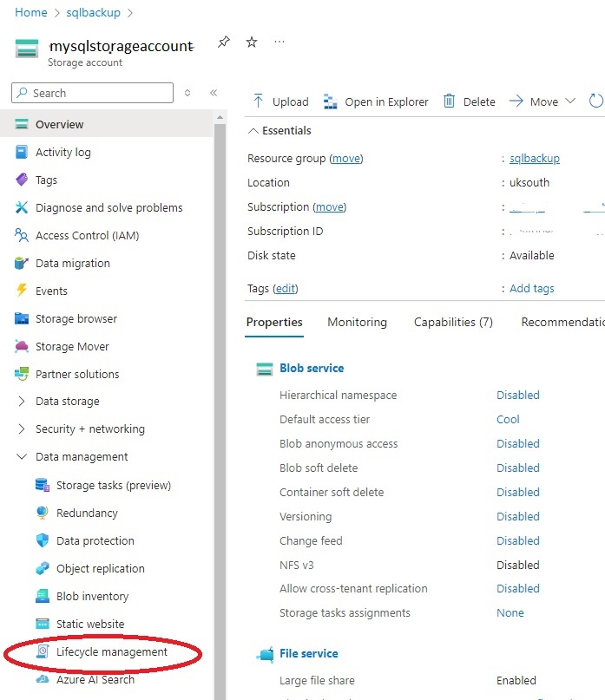Expand the Data storage group

pos(22,401)
